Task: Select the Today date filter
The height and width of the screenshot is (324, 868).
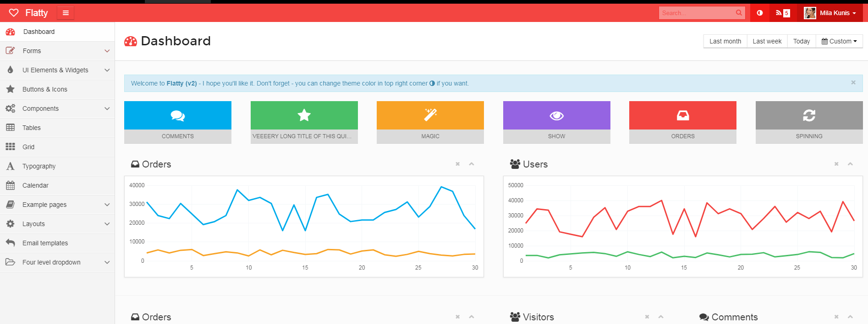Action: (x=801, y=41)
